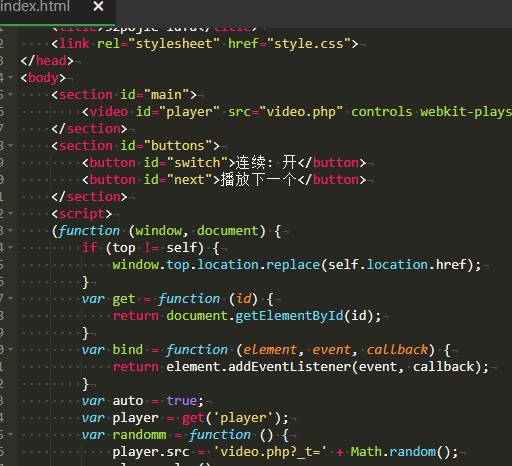Fold the if (top != self) block

[11, 247]
